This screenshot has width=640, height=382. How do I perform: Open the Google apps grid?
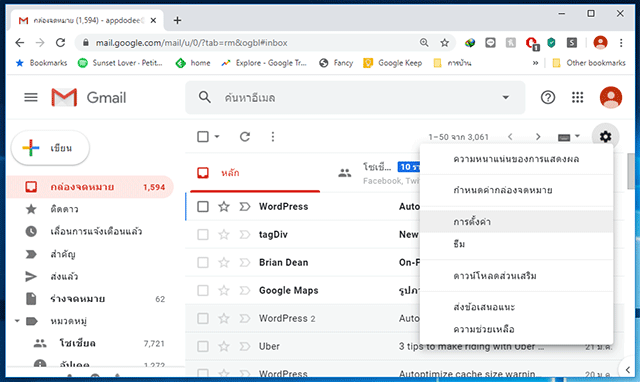click(x=578, y=98)
